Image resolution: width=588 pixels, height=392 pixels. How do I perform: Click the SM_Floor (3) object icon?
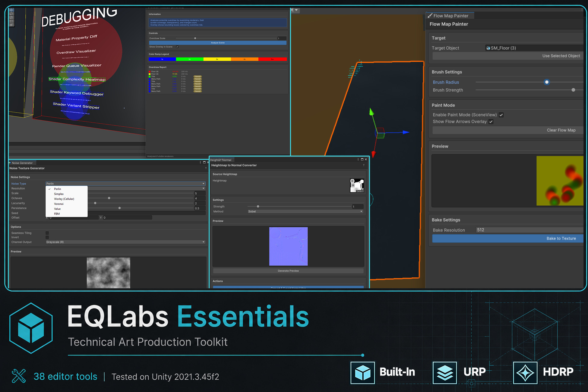pyautogui.click(x=488, y=48)
